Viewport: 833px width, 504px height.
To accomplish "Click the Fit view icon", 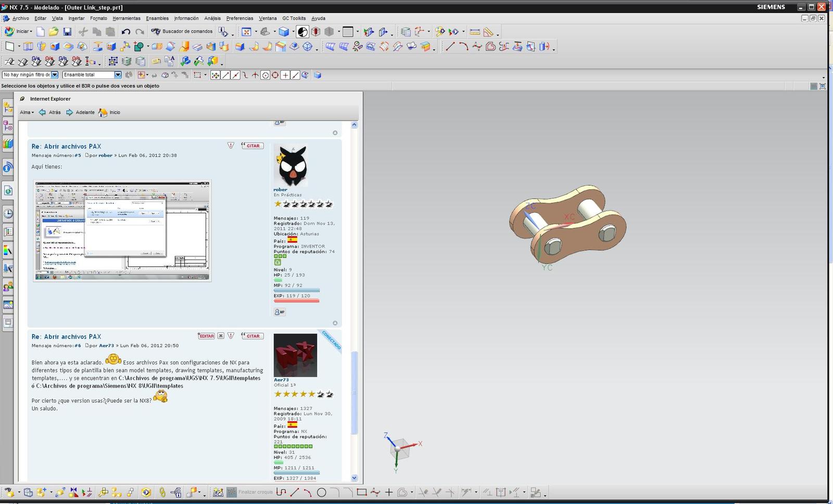I will (247, 32).
